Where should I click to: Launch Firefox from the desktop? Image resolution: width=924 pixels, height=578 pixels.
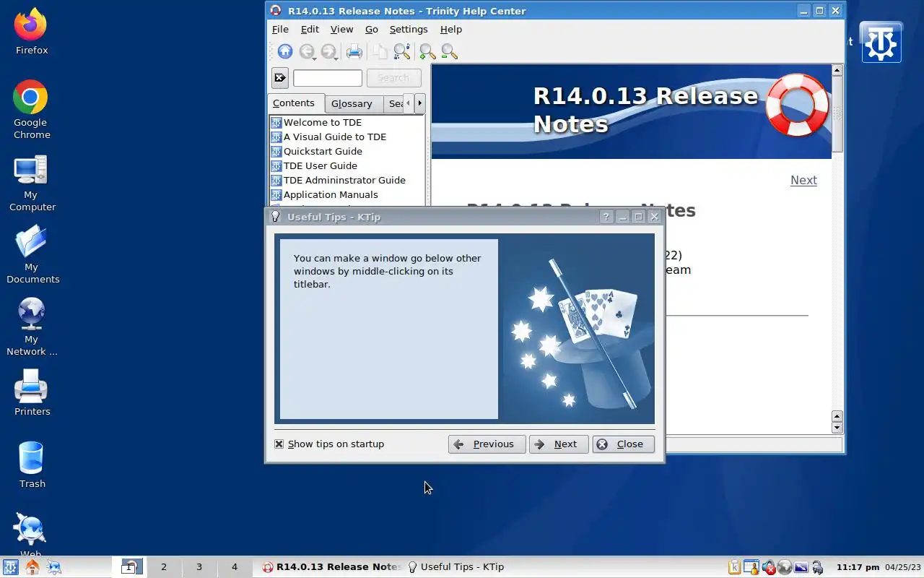[x=31, y=33]
